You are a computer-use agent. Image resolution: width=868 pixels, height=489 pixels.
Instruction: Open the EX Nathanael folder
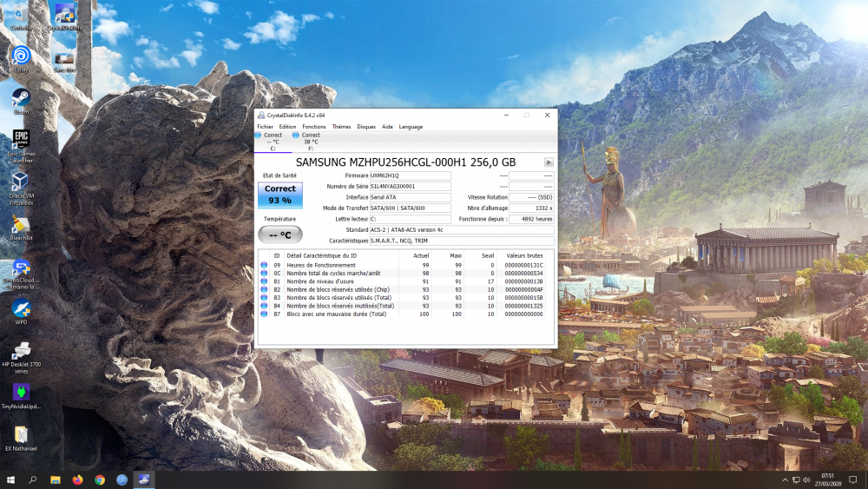click(x=21, y=439)
